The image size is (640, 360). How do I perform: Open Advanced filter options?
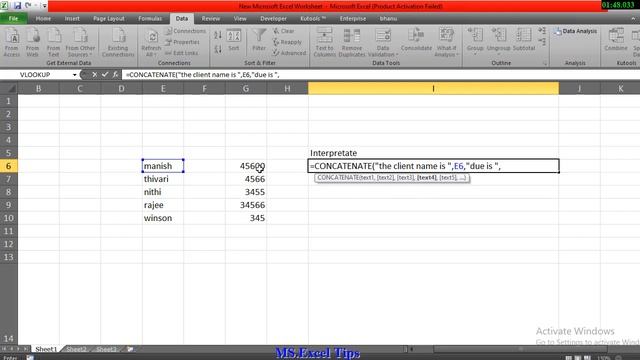click(289, 53)
